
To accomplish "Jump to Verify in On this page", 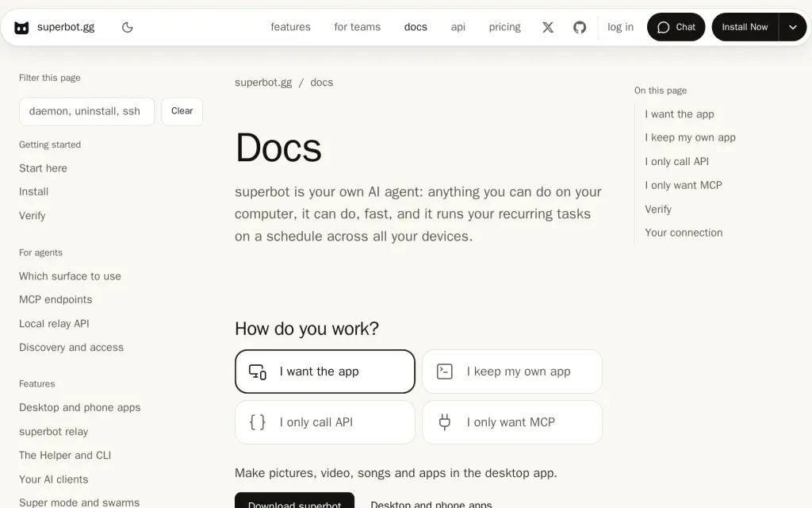I will click(x=658, y=210).
